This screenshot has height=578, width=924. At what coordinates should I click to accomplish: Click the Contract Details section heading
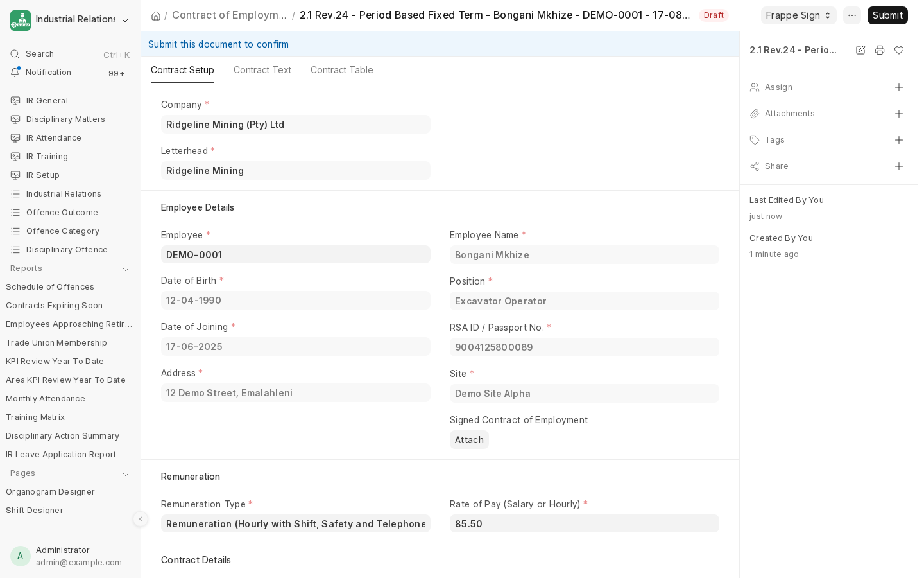click(196, 560)
